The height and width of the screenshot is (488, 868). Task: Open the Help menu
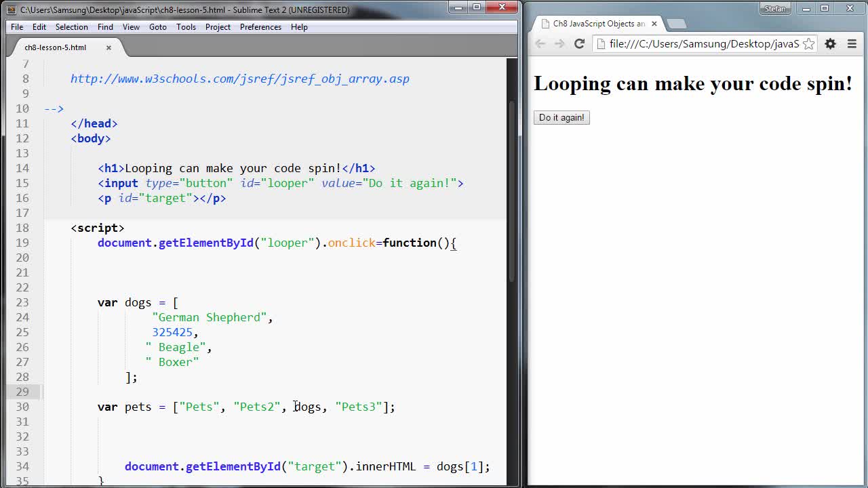299,27
